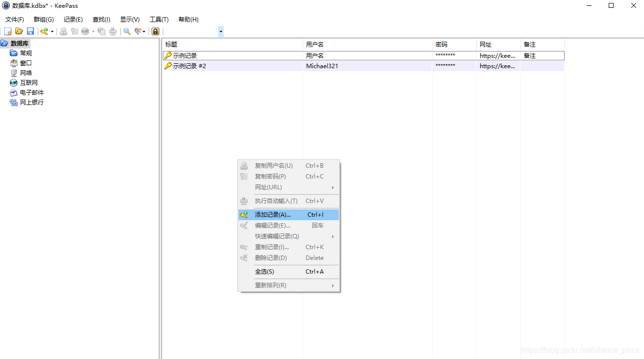Click the Find magnifier toolbar icon
This screenshot has width=644, height=359.
[127, 31]
